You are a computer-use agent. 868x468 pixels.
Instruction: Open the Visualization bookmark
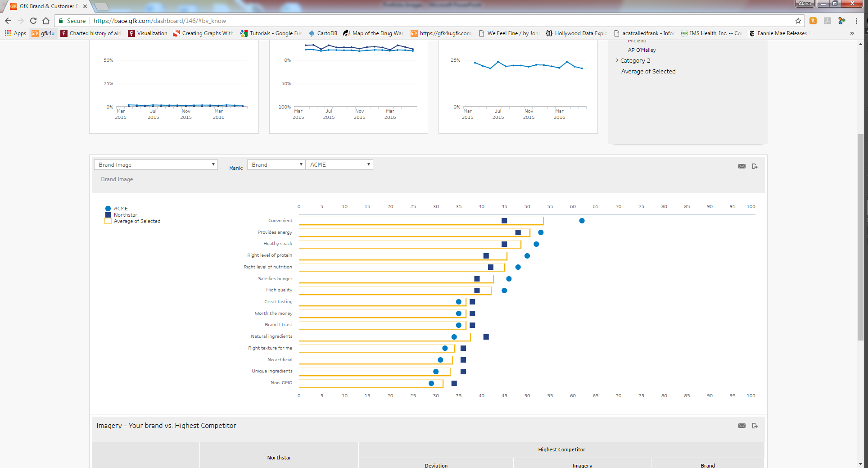tap(148, 33)
